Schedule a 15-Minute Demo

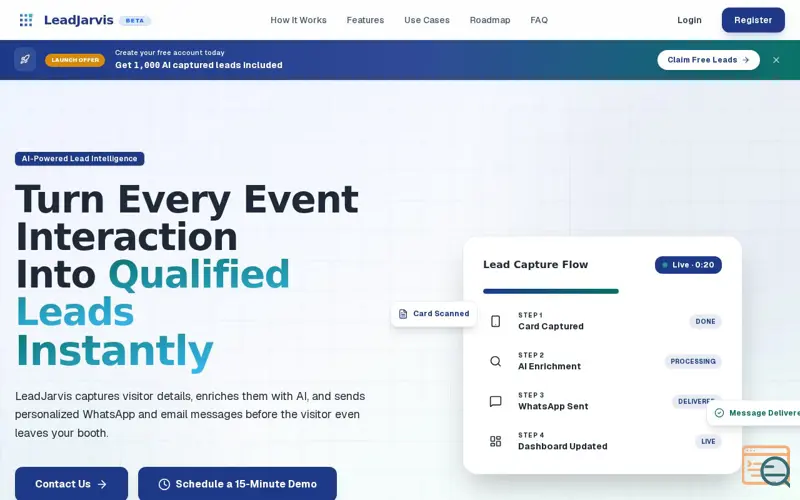237,484
